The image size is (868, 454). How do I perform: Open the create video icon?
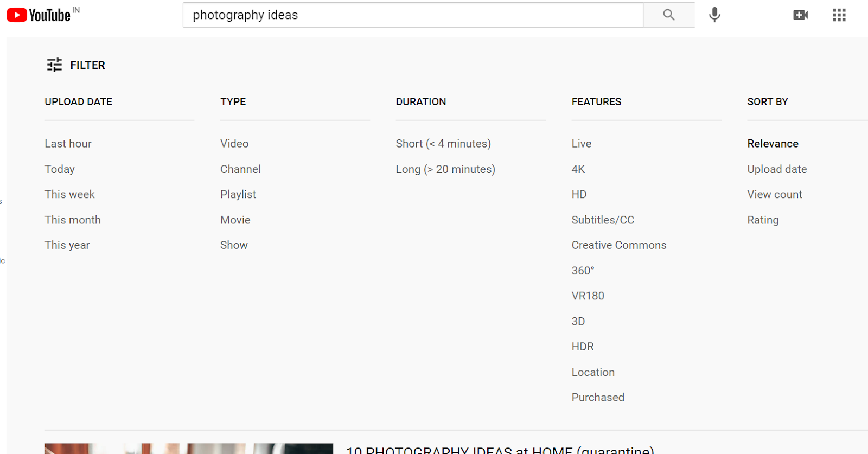click(801, 15)
